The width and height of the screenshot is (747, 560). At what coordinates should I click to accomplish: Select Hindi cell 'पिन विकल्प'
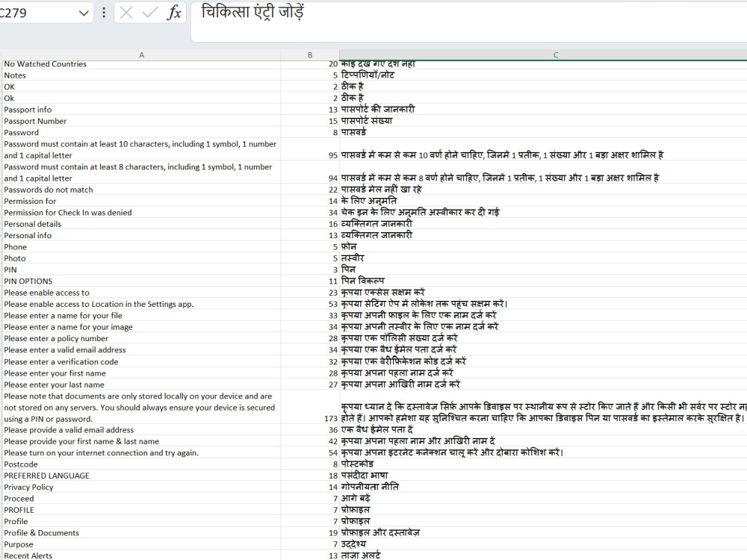[x=543, y=281]
